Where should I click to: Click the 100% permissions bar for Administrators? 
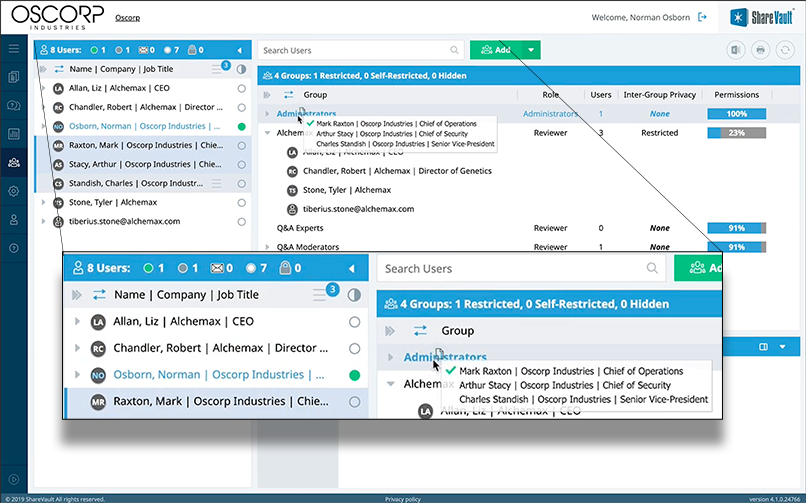coord(737,114)
